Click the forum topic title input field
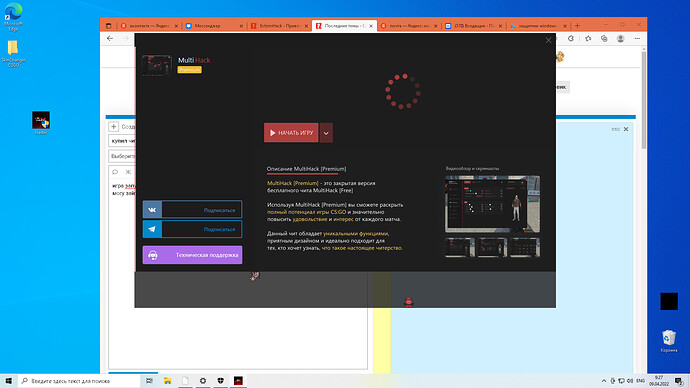 click(122, 141)
